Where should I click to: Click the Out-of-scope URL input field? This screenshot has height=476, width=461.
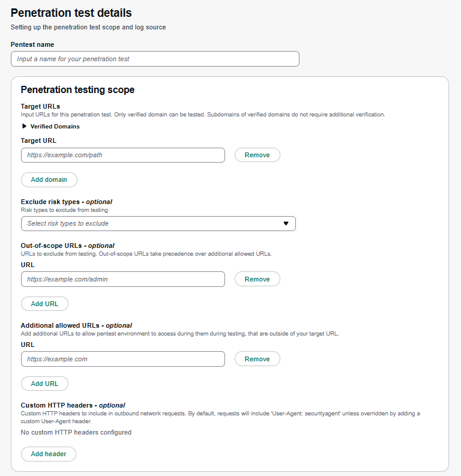coord(122,279)
